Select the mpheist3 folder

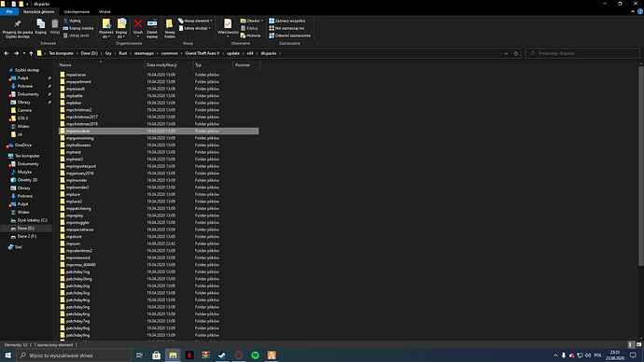[75, 160]
